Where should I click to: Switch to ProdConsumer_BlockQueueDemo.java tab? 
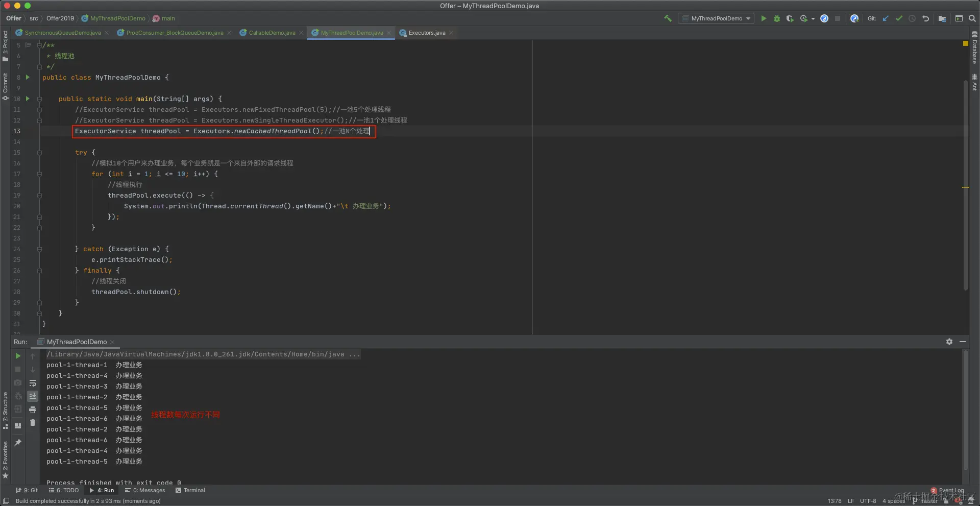pos(175,33)
